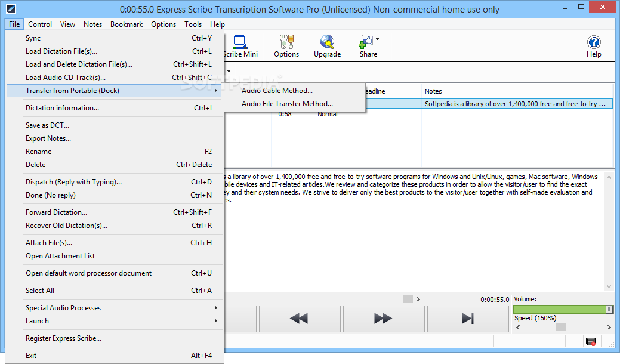This screenshot has height=364, width=620.
Task: Choose Dispatch (Reply with Typing)...
Action: pos(115,182)
